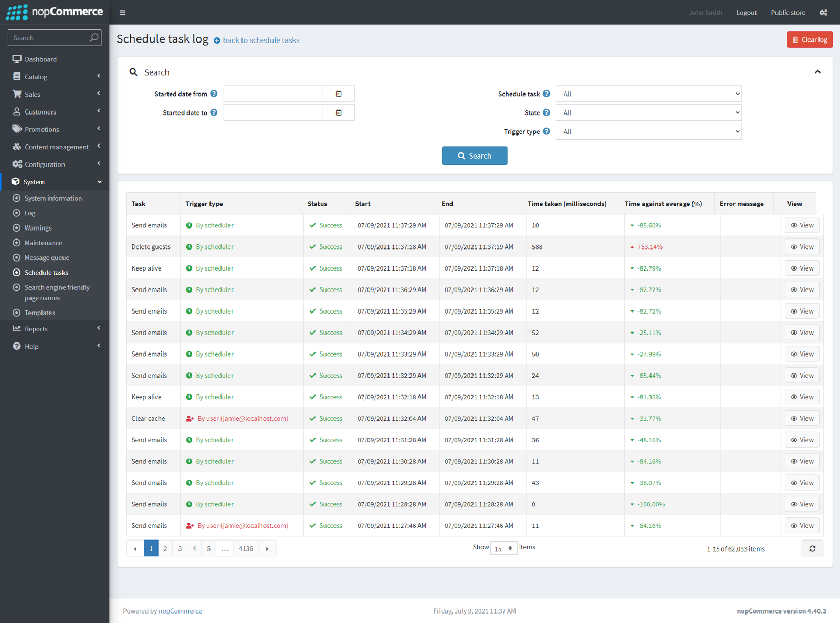Click the Catalog book icon
Image resolution: width=840 pixels, height=623 pixels.
(17, 77)
